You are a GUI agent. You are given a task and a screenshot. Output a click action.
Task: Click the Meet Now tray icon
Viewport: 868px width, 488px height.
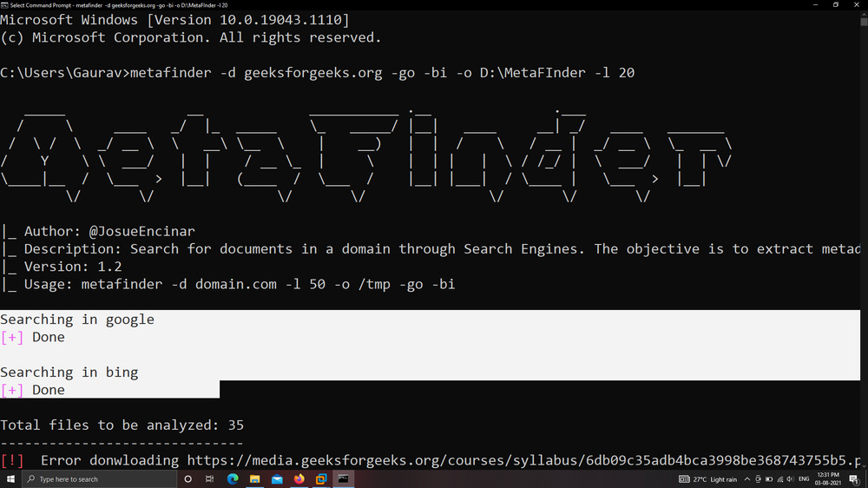[758, 479]
